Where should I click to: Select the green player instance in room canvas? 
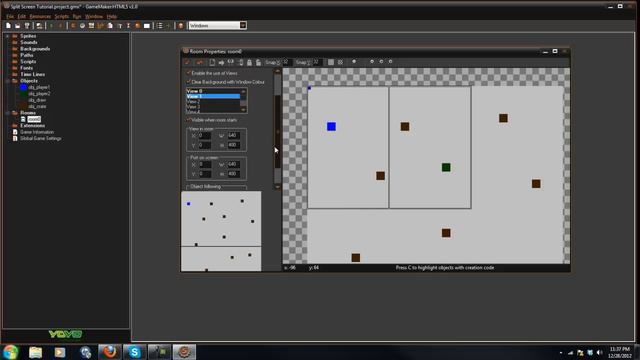click(x=446, y=167)
